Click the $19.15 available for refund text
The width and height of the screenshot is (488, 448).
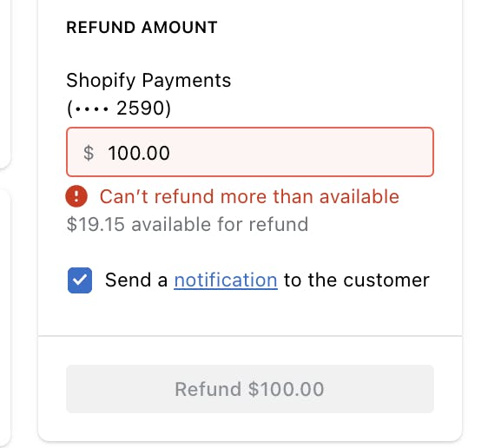(188, 224)
